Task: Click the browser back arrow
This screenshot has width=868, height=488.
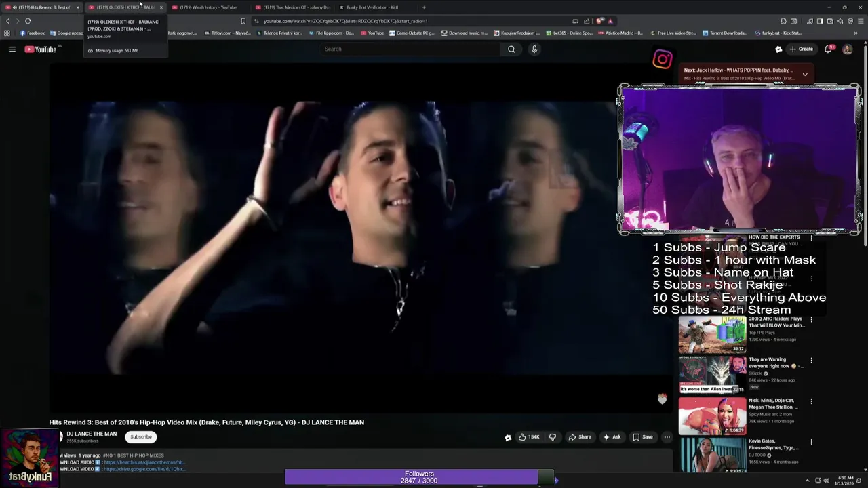Action: pyautogui.click(x=7, y=21)
